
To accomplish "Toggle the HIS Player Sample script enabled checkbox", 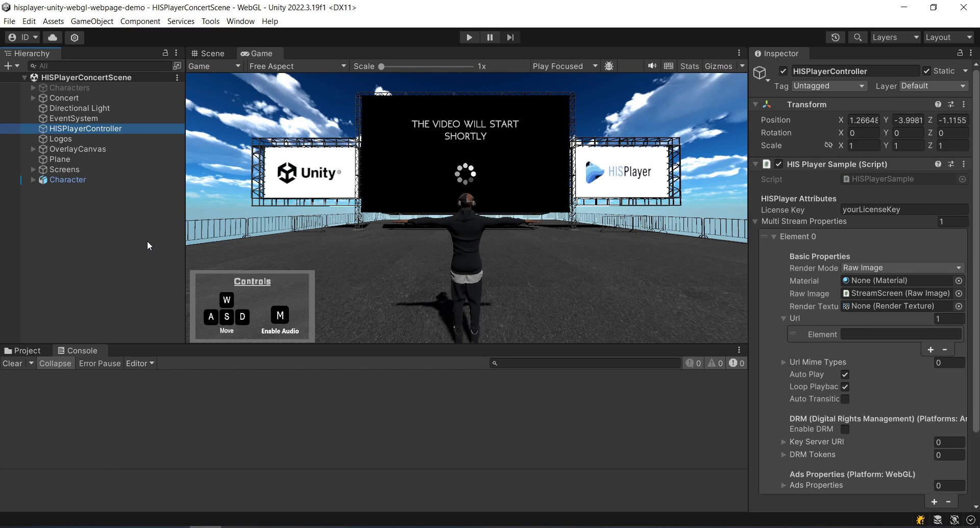I will point(778,164).
